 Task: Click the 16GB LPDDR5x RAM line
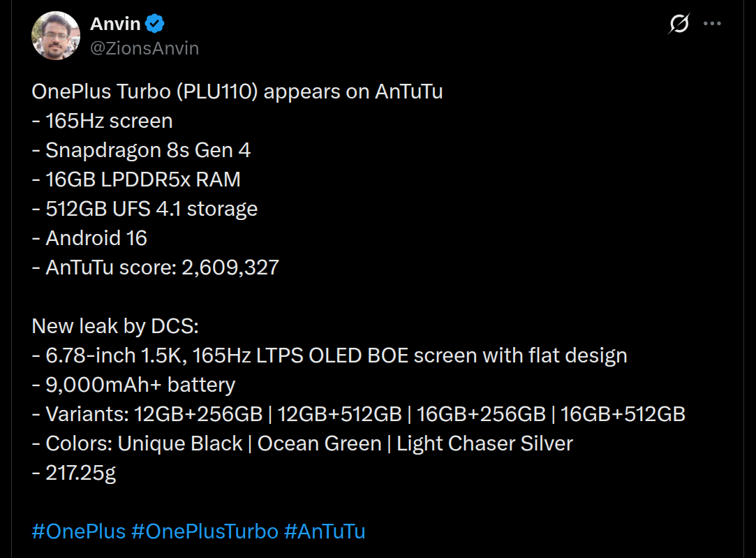[136, 179]
